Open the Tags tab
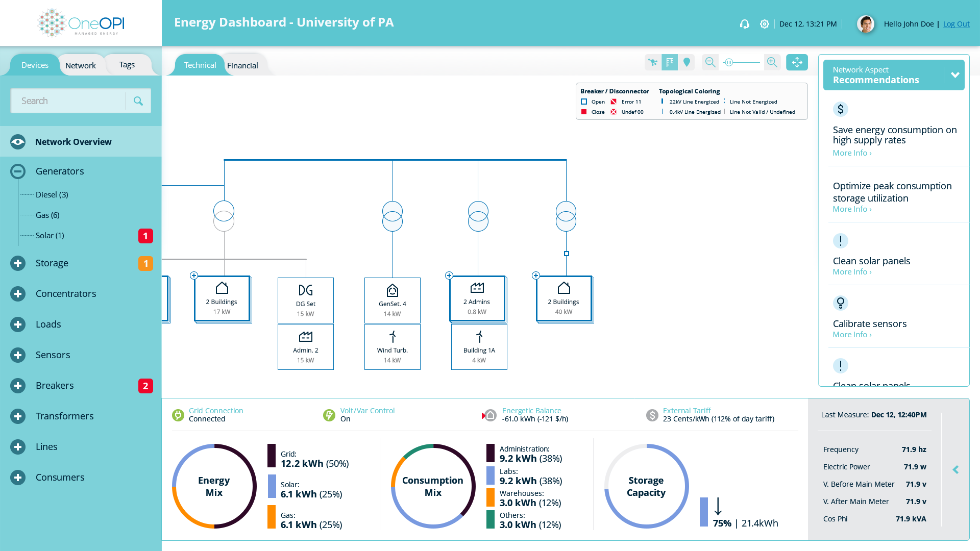Screen dimensions: 980x551 127,65
